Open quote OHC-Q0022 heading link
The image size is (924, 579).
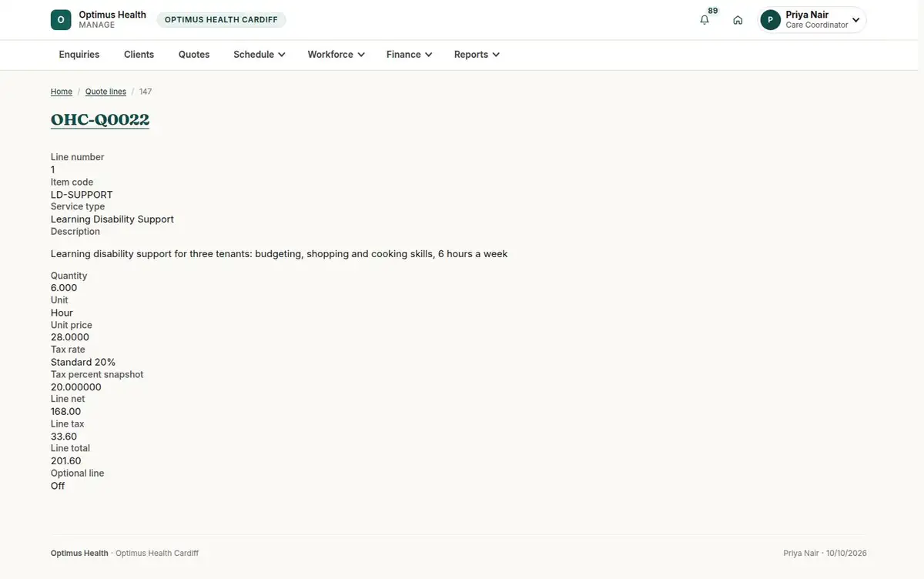100,119
